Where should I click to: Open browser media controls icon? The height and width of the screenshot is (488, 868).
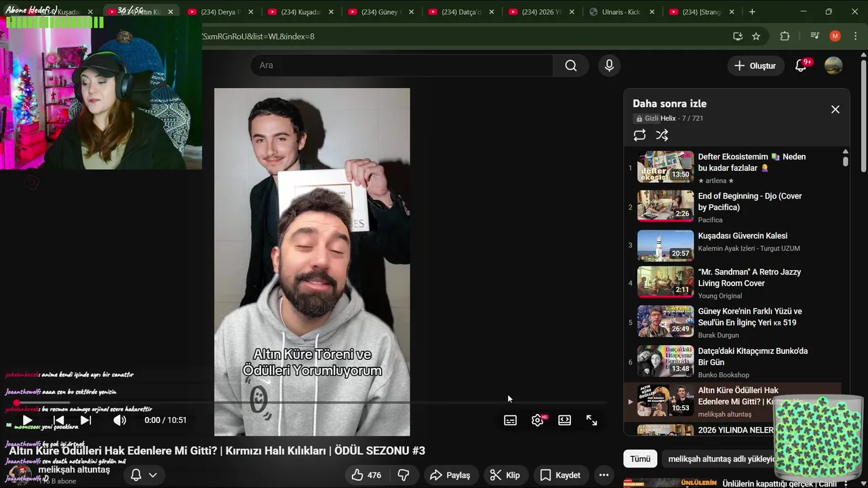[814, 36]
